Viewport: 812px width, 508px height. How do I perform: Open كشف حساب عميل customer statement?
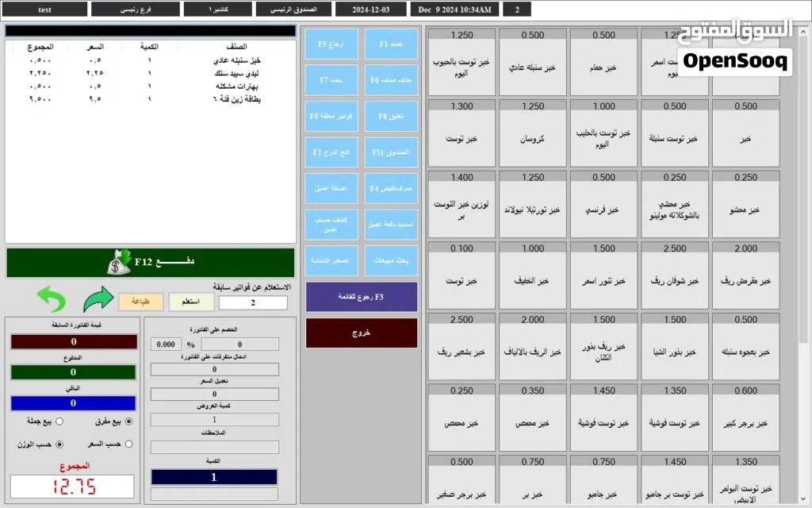pos(331,225)
